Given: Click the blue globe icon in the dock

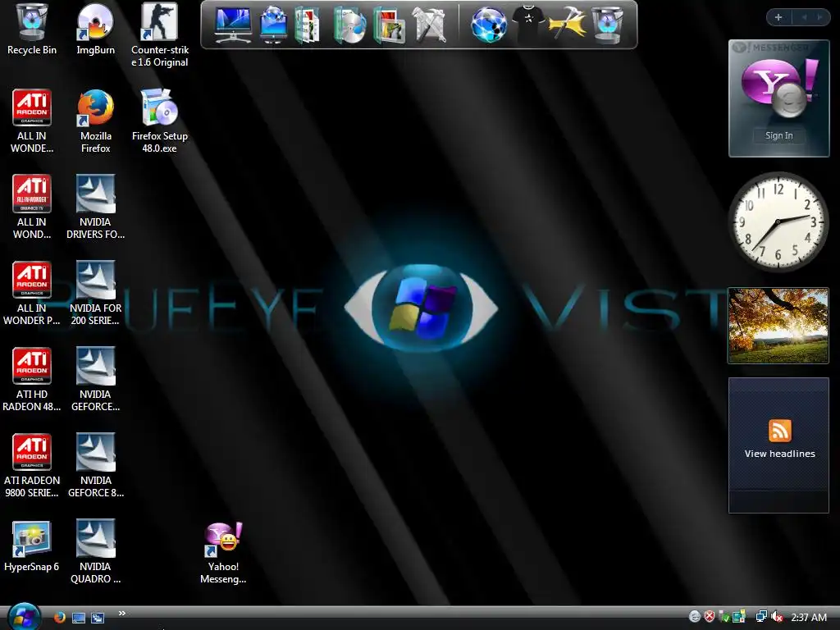Looking at the screenshot, I should pos(489,25).
